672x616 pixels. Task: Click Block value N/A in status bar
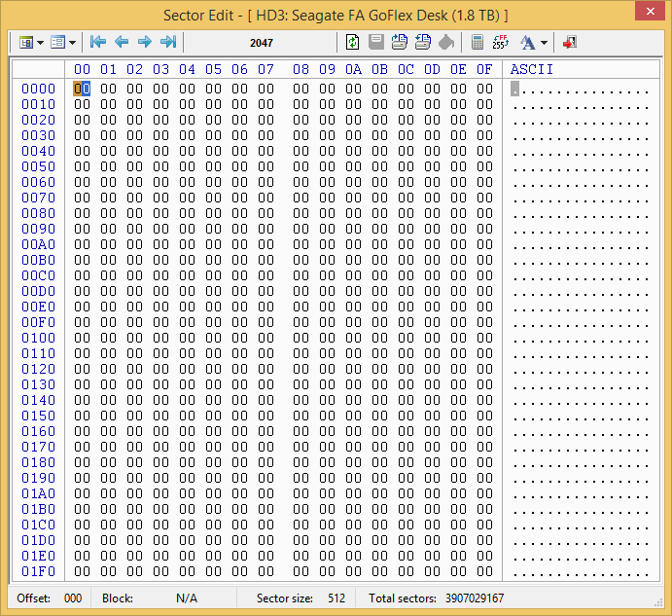187,598
